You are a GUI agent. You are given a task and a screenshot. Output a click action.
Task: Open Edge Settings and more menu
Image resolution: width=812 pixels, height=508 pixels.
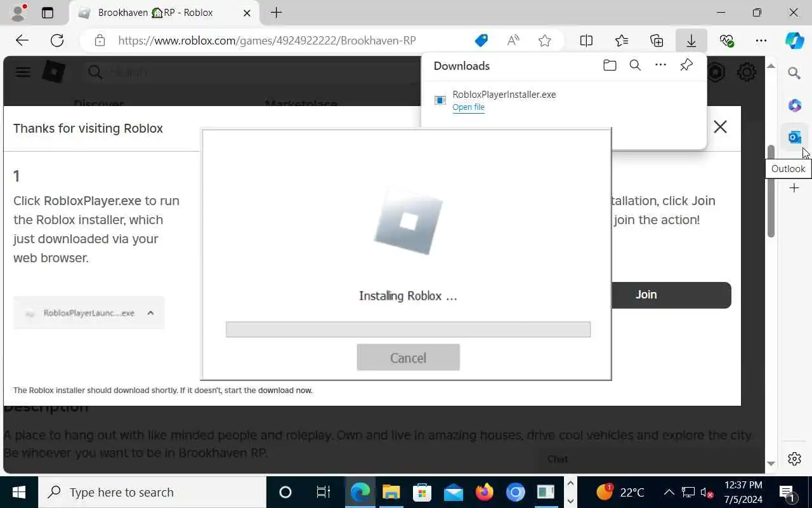(x=761, y=41)
